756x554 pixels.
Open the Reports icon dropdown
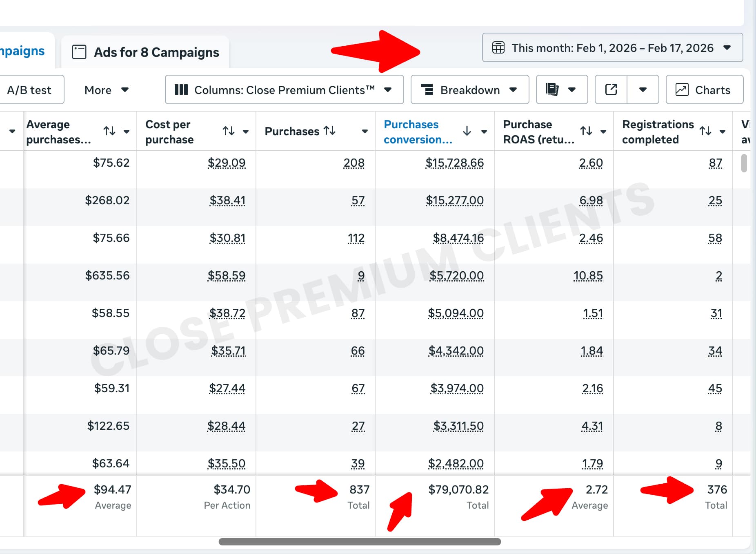click(562, 90)
